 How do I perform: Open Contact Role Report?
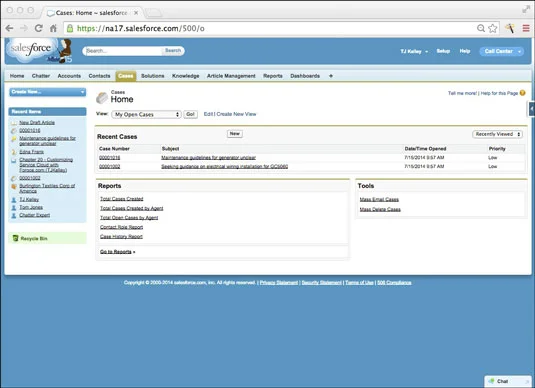click(121, 227)
